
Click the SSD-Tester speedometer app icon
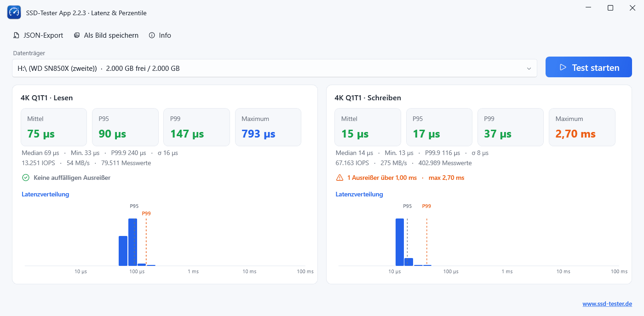pyautogui.click(x=14, y=12)
